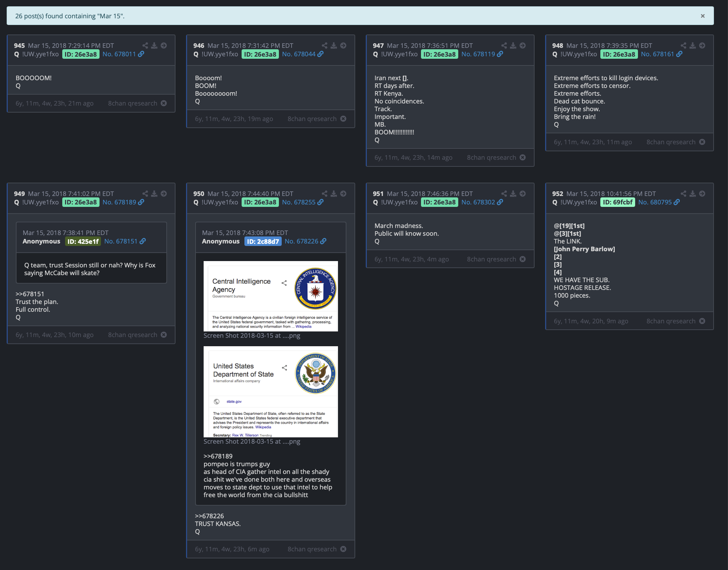Click 8chan qresearch icon on post 950
The height and width of the screenshot is (570, 728).
343,549
